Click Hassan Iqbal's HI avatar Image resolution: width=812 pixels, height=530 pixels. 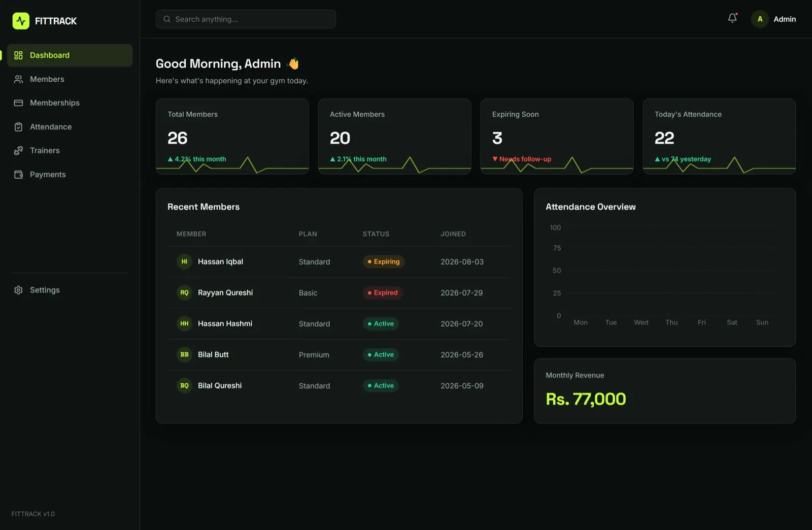(x=184, y=261)
